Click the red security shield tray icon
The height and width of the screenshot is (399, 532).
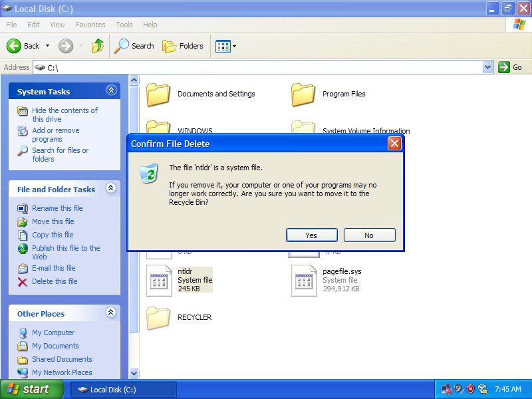[x=470, y=389]
